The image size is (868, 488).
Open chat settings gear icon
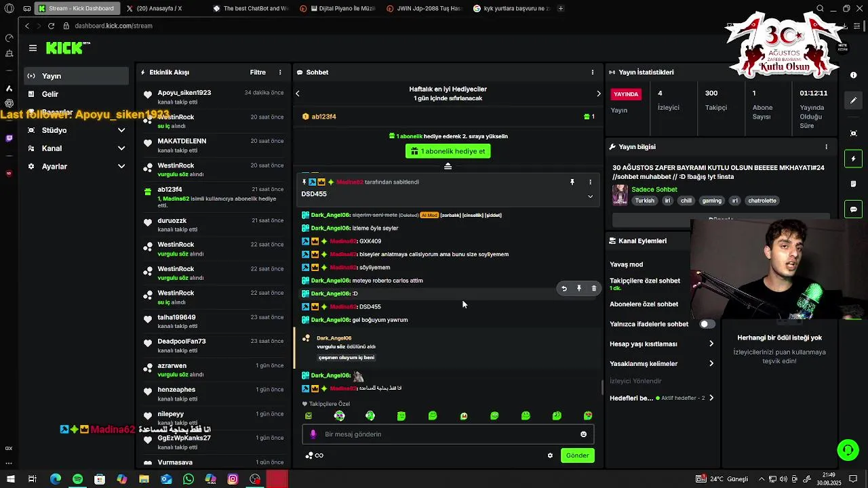[x=550, y=455]
